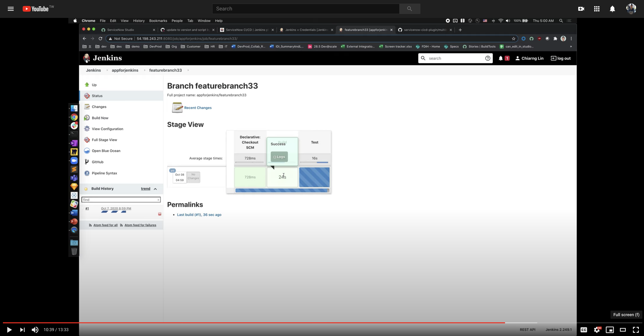Switch to theater mode
The image size is (644, 336).
pyautogui.click(x=623, y=330)
